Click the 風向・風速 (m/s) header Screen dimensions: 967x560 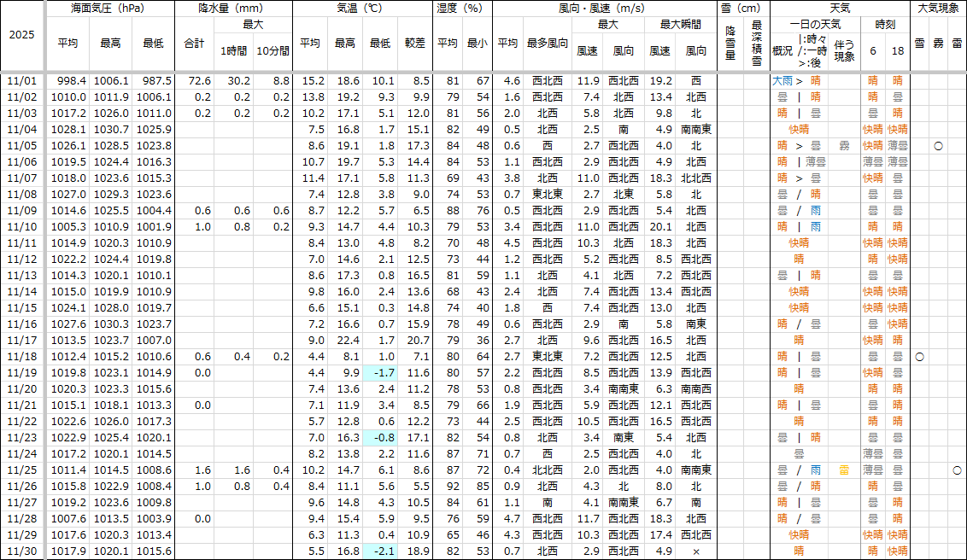tap(605, 8)
